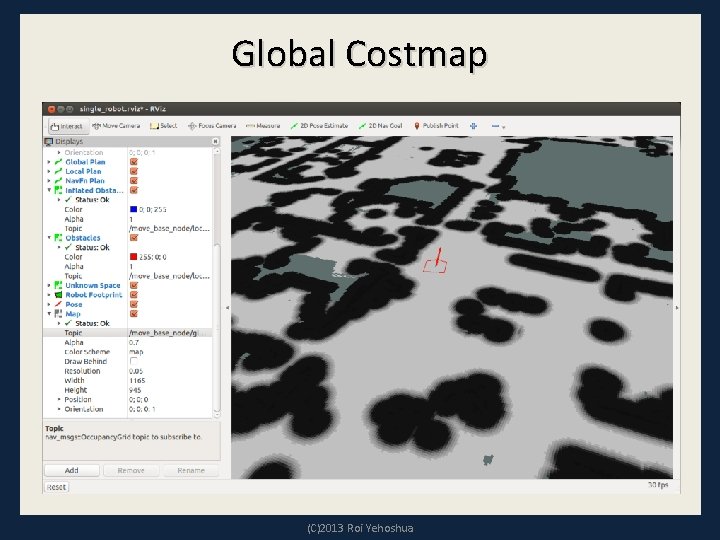Image resolution: width=720 pixels, height=540 pixels.
Task: Activate the Move Camera tool
Action: click(116, 126)
